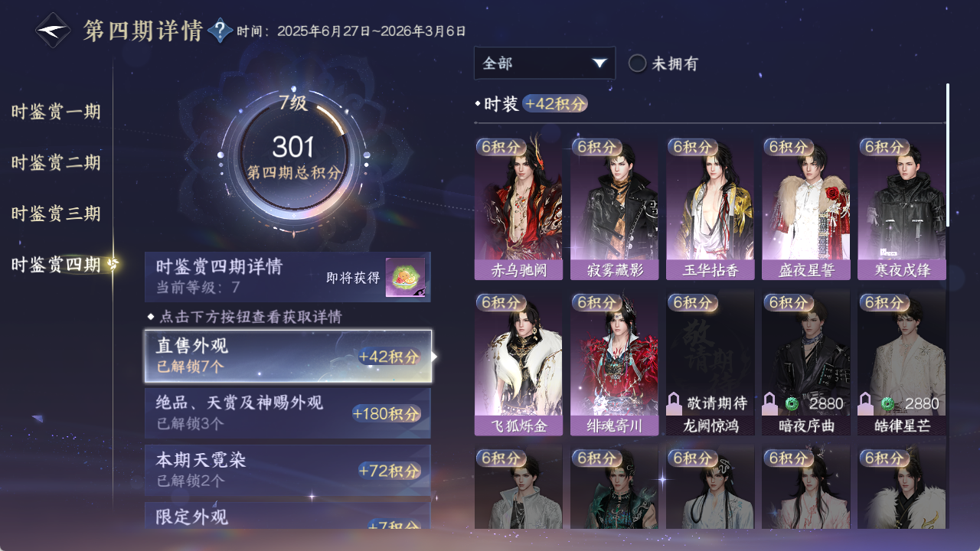The width and height of the screenshot is (980, 551).
Task: Select the 绯魂寄川 outfit thumbnail
Action: 614,364
